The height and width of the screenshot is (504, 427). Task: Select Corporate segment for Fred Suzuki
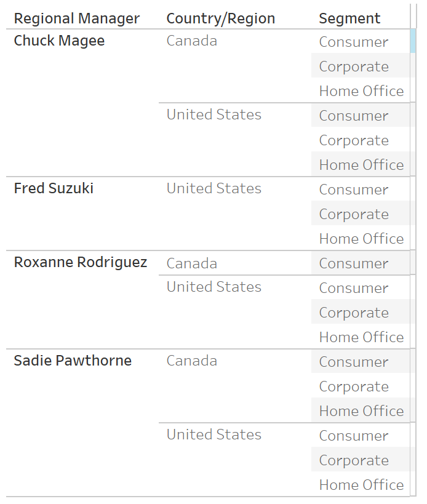coord(354,214)
